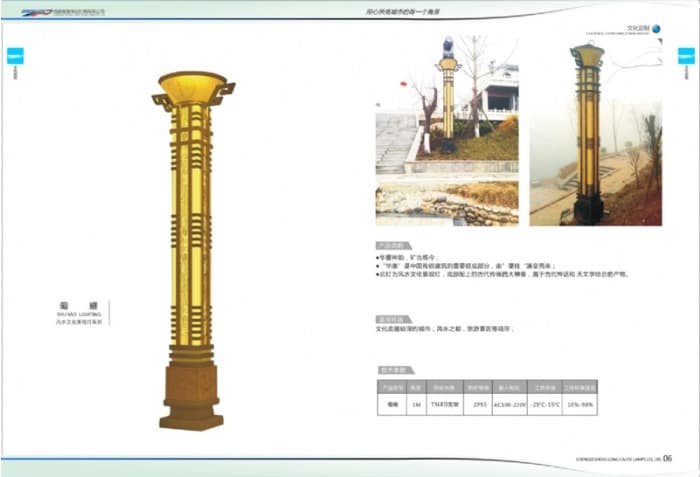Click the SHUYAO LIGHTING product name label
The height and width of the screenshot is (477, 700).
pyautogui.click(x=79, y=313)
